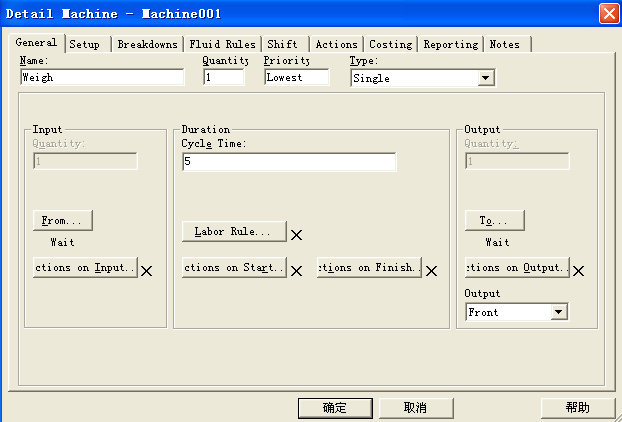
Task: Click the X mark beside Actions on Start
Action: 296,271
